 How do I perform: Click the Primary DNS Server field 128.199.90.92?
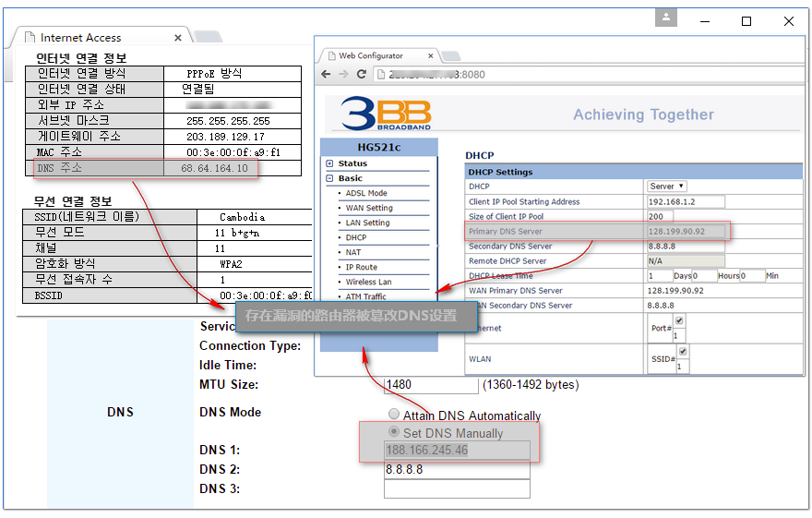[687, 232]
